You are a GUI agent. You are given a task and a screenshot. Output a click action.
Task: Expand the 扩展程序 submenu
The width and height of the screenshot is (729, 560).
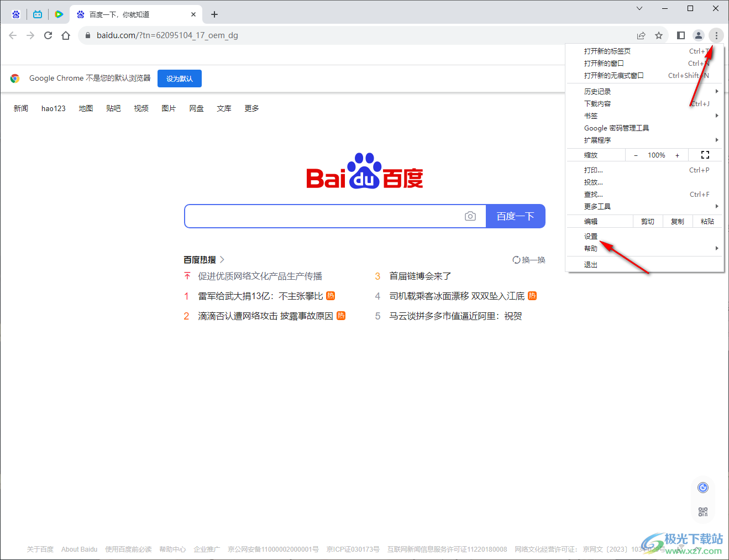[645, 140]
